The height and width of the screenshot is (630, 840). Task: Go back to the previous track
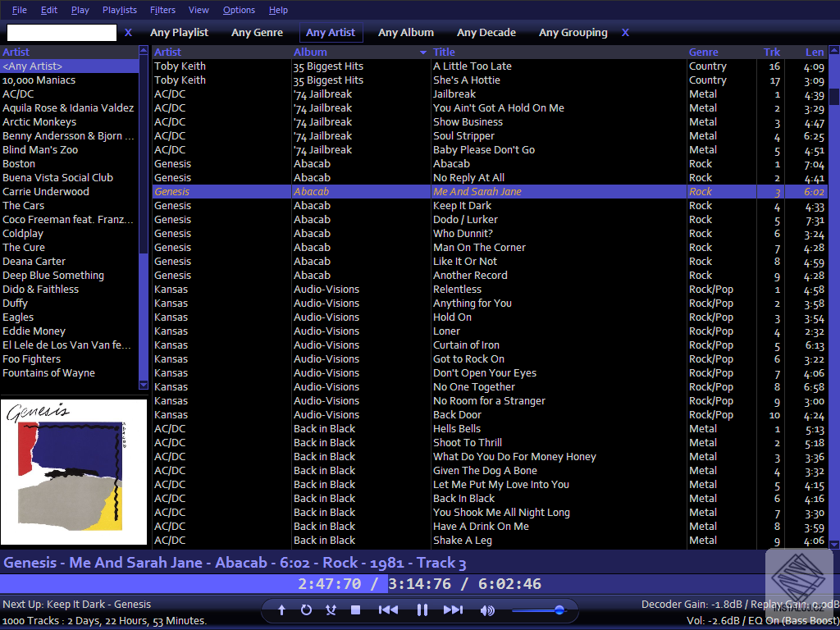(388, 609)
